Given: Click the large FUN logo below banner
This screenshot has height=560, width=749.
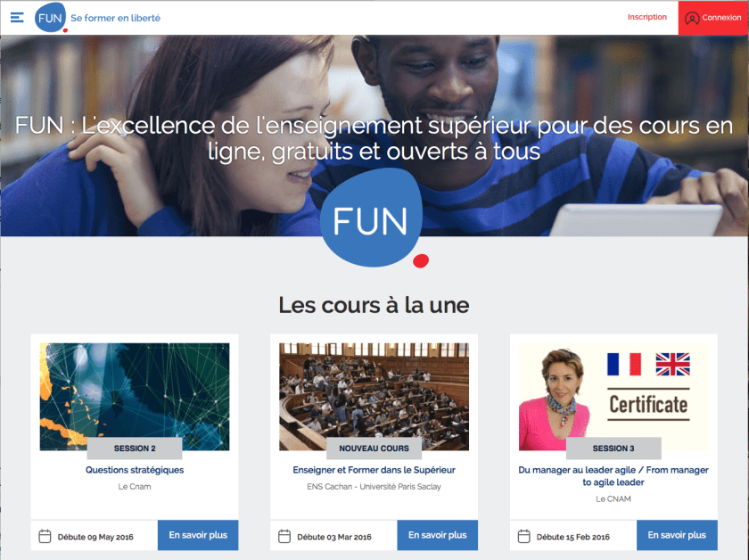Looking at the screenshot, I should pos(374,218).
